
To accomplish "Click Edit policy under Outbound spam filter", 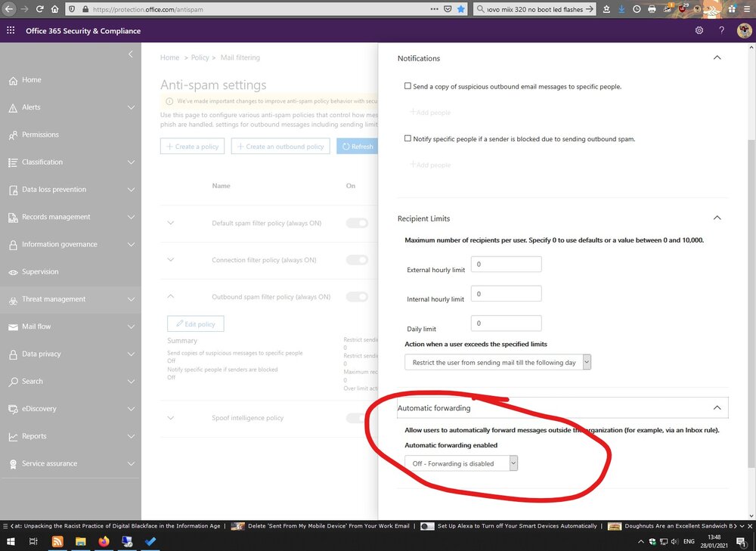I will tap(195, 323).
